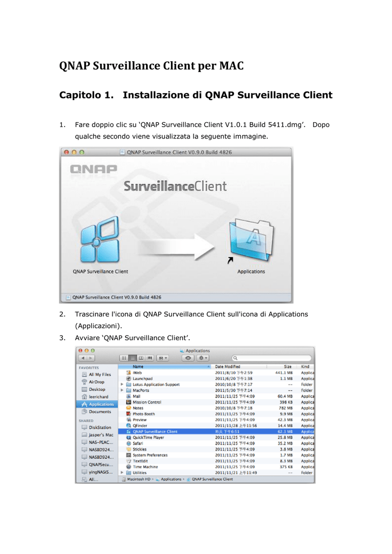Viewport: 392px width, 554px height.
Task: Select the highlighted QNAP Surveillance Client row
Action: point(216,432)
